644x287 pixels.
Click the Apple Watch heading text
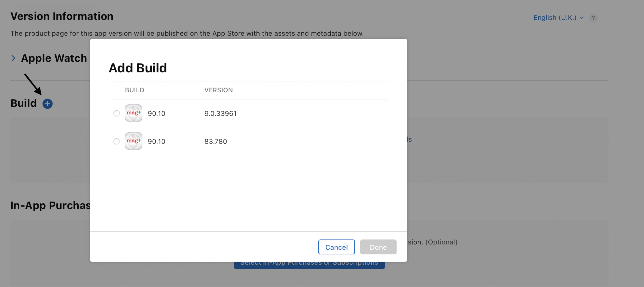pos(54,58)
